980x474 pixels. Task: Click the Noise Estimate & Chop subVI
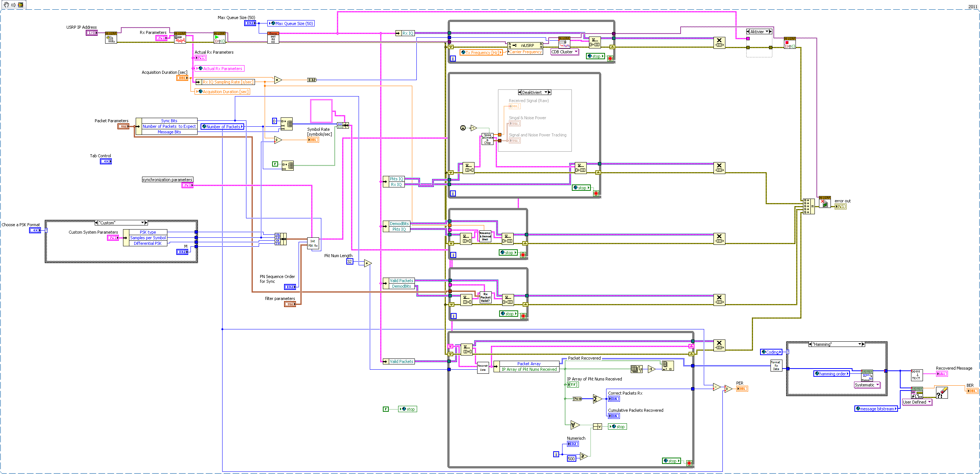487,139
